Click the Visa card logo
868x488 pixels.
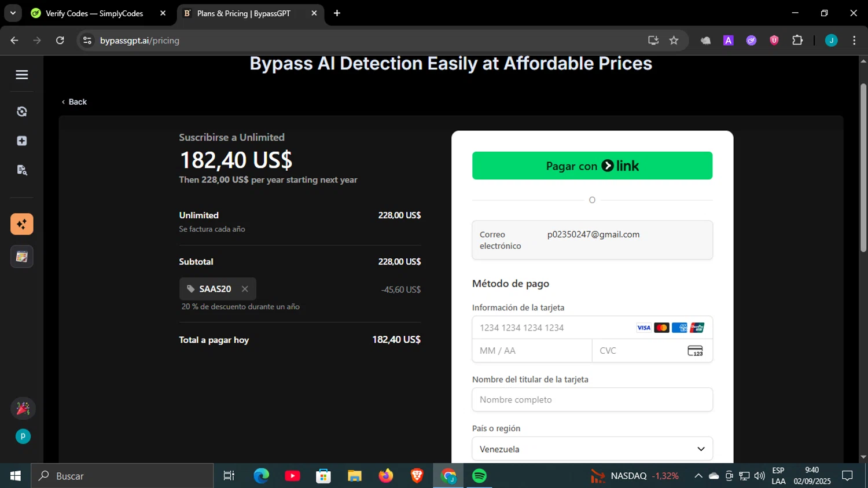point(643,328)
